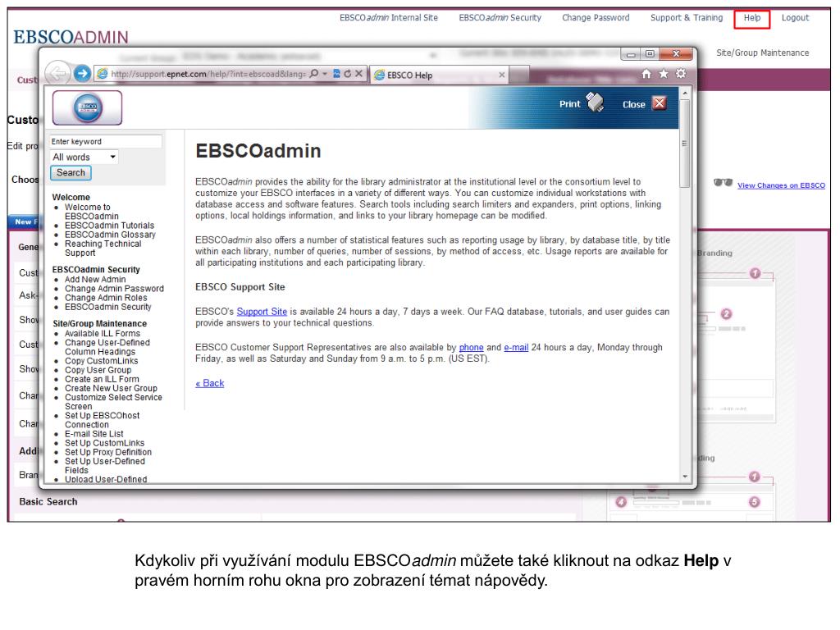Click scrollbar down arrow in help window

685,477
